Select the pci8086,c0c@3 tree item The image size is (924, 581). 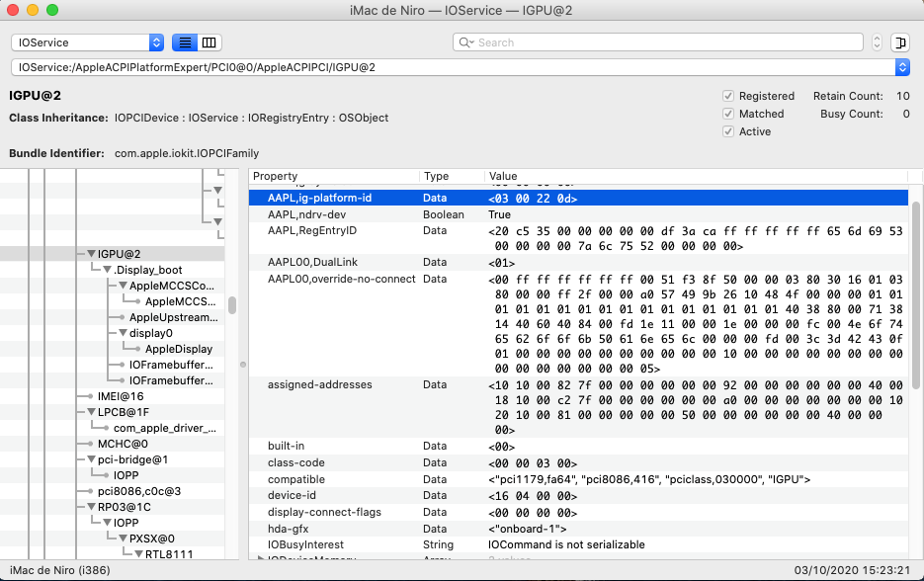[139, 491]
